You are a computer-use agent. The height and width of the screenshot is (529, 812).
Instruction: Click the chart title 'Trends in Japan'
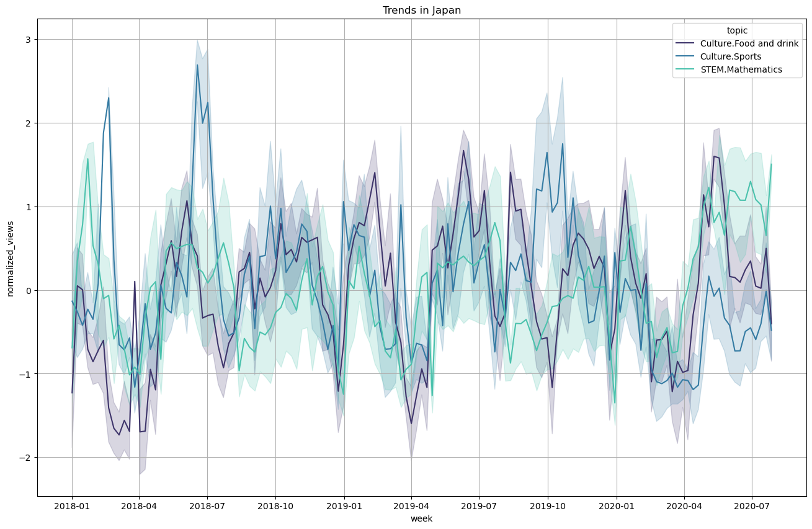[x=421, y=10]
